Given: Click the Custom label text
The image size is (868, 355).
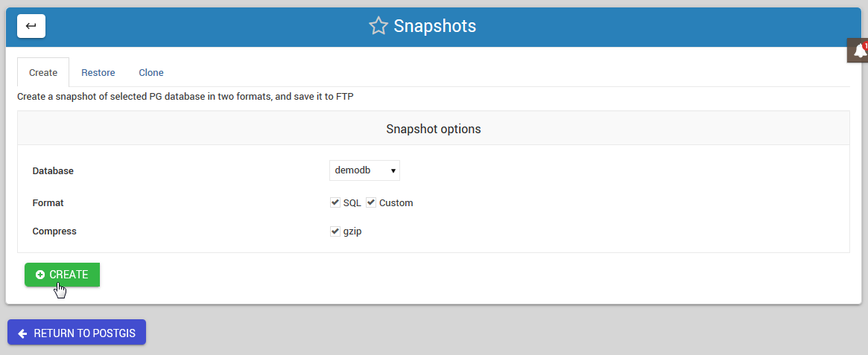Looking at the screenshot, I should click(x=396, y=202).
